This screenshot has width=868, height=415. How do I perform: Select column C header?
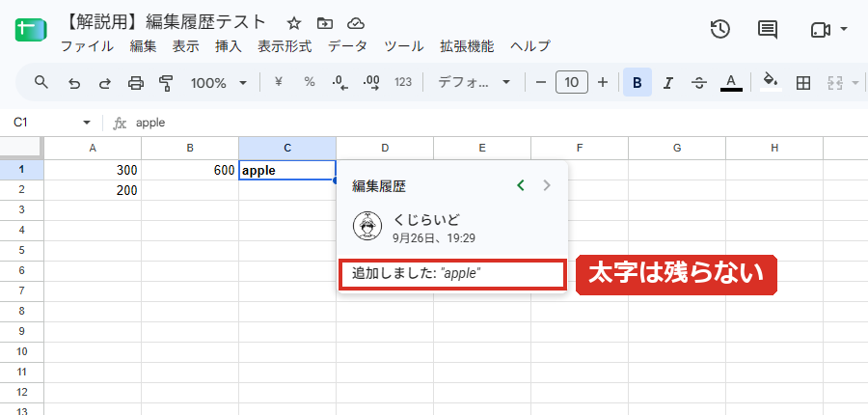coord(287,148)
